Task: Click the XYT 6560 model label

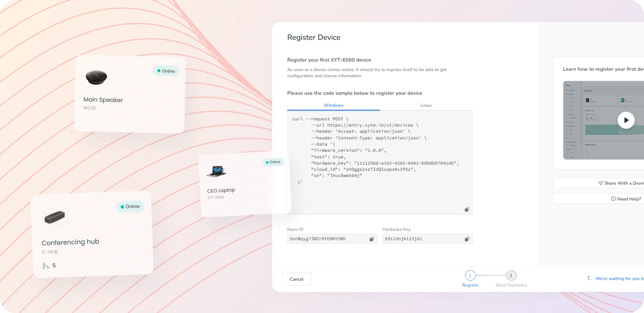Action: [216, 197]
